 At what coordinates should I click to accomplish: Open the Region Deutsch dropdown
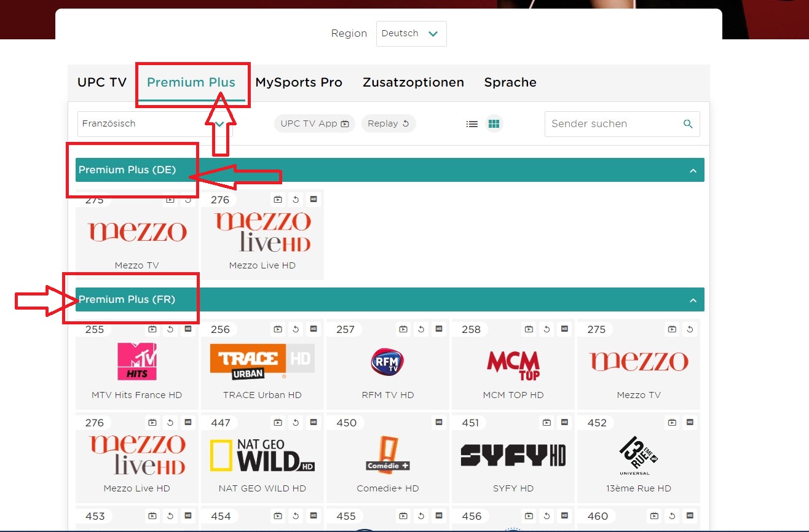point(411,34)
